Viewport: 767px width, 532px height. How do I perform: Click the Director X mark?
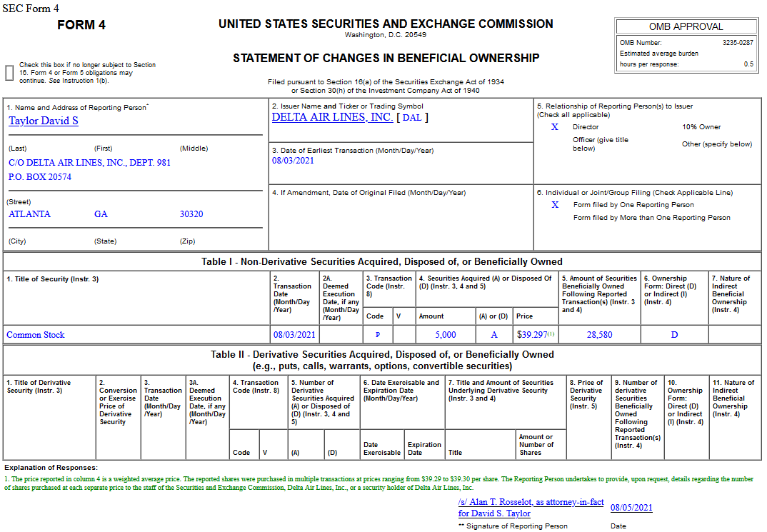(554, 127)
